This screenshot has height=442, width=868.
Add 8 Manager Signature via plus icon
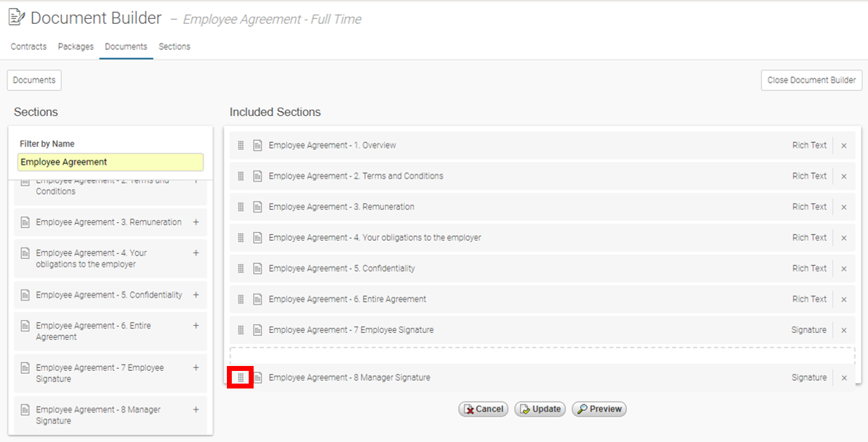(x=196, y=410)
